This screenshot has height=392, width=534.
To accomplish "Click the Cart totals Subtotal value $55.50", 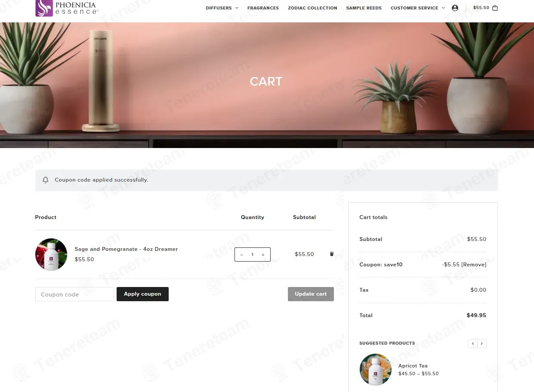I will (476, 239).
